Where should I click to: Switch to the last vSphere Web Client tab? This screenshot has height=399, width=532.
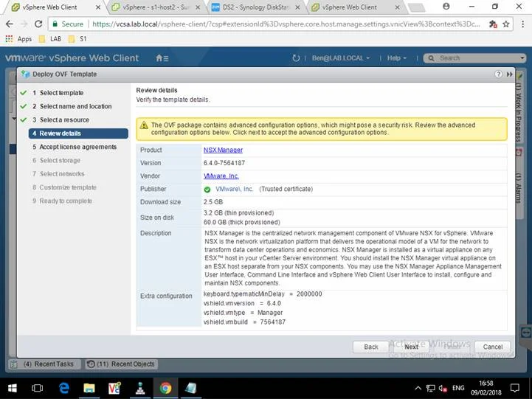coord(356,7)
